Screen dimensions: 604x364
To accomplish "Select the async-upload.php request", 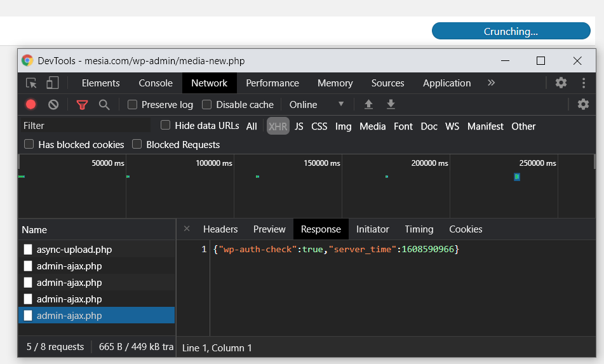I will (97, 249).
